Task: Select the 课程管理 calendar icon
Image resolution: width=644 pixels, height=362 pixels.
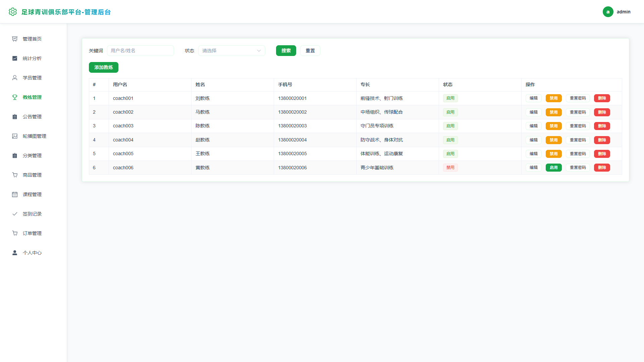Action: click(x=15, y=194)
